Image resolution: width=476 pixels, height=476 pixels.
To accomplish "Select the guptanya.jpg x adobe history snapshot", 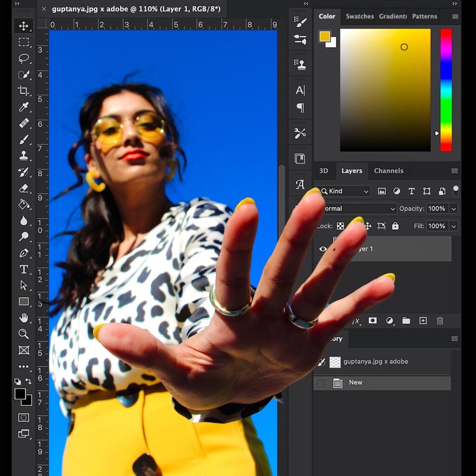I will pos(376,362).
